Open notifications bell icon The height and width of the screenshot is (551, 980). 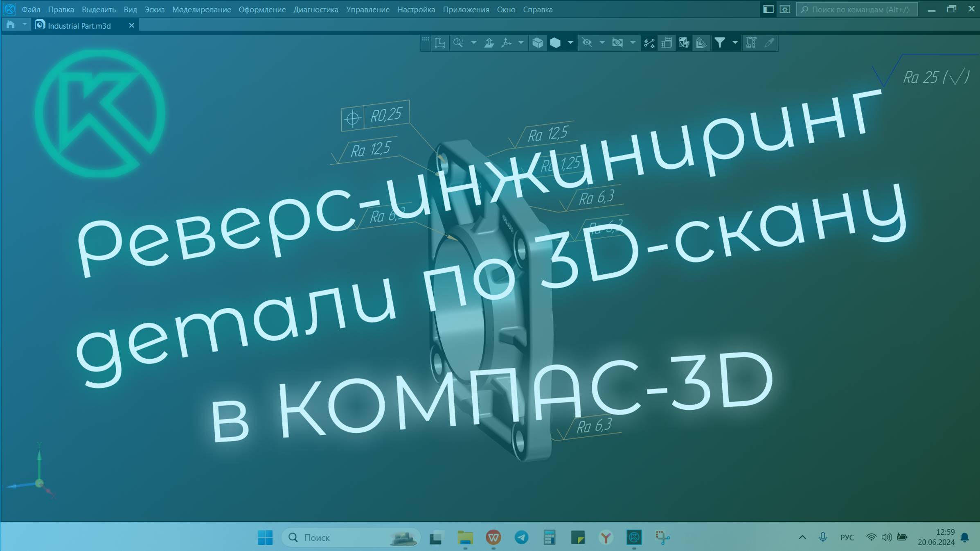[965, 537]
